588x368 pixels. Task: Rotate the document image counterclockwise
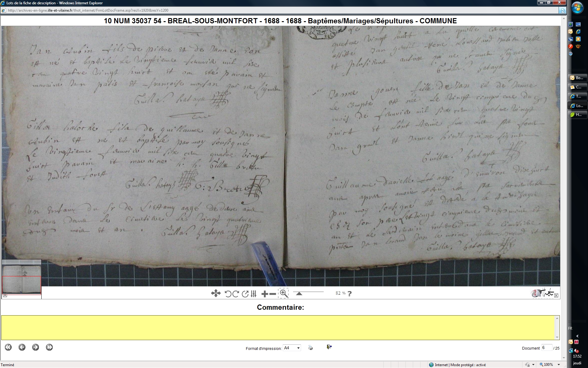[x=228, y=294]
